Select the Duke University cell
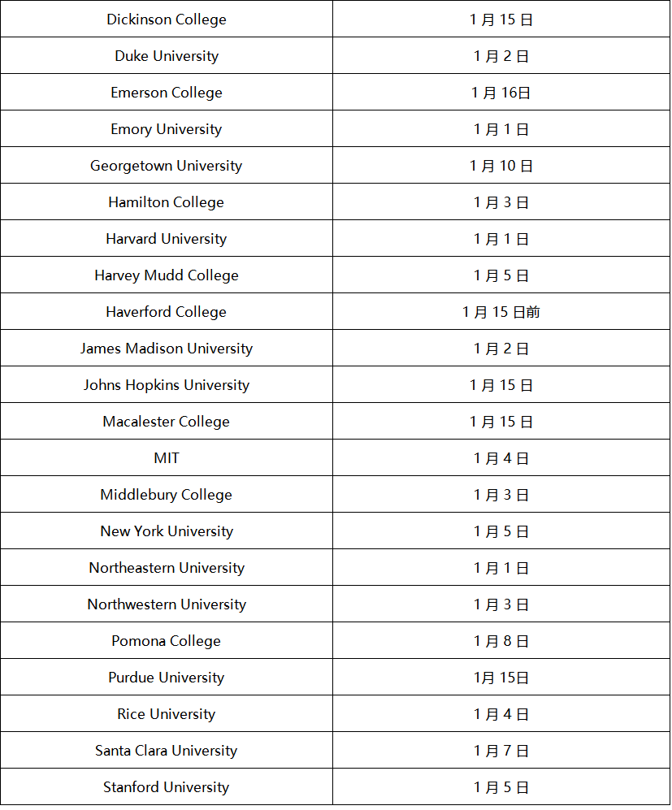 [167, 56]
